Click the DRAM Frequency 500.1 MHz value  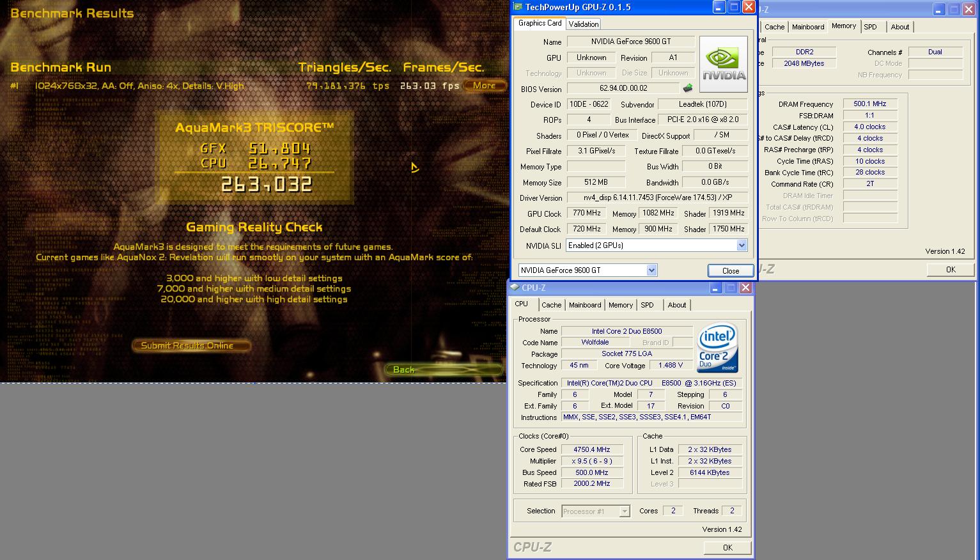(870, 104)
